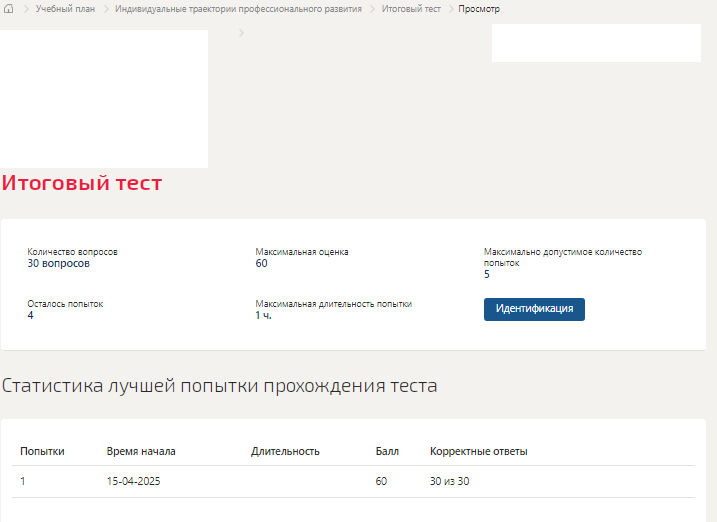
Task: Click the Длительность column header
Action: point(285,451)
